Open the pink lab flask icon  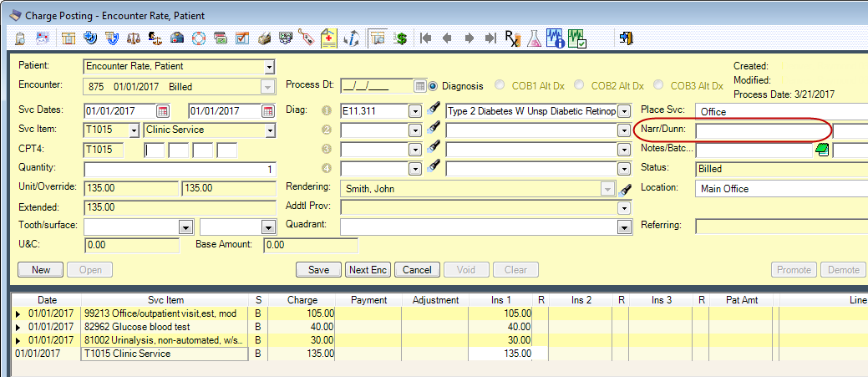[534, 38]
